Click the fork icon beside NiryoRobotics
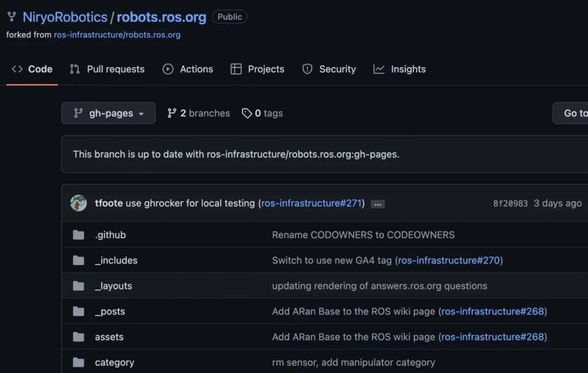Image resolution: width=588 pixels, height=373 pixels. (x=11, y=17)
